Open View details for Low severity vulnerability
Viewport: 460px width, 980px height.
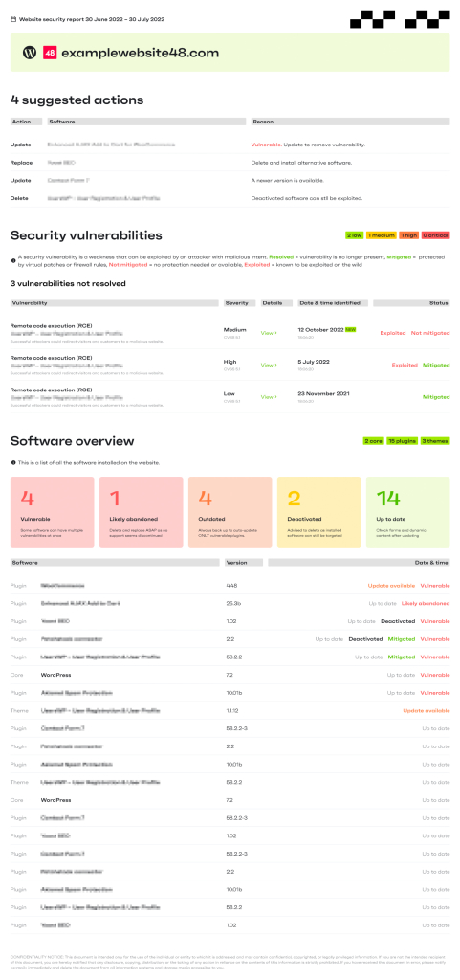[x=269, y=397]
